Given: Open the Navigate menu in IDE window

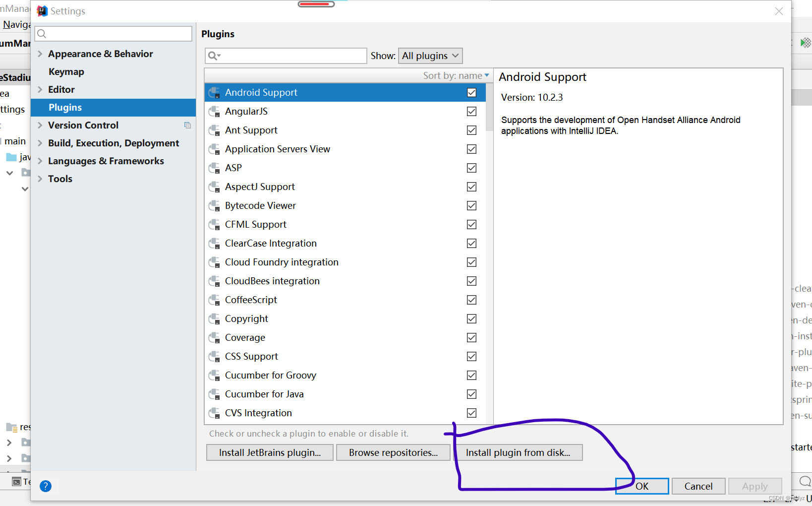Looking at the screenshot, I should pyautogui.click(x=16, y=24).
